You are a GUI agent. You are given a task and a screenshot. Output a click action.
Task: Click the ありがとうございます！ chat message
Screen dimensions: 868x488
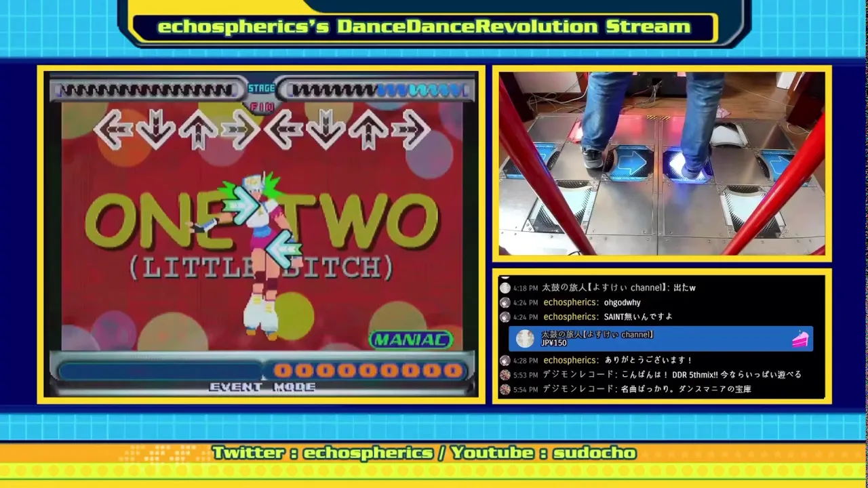pos(648,360)
